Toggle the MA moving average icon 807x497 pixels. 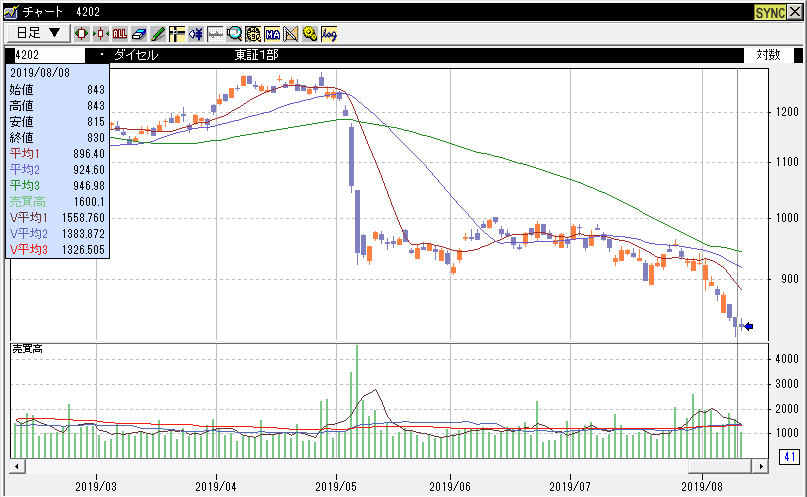pos(272,33)
